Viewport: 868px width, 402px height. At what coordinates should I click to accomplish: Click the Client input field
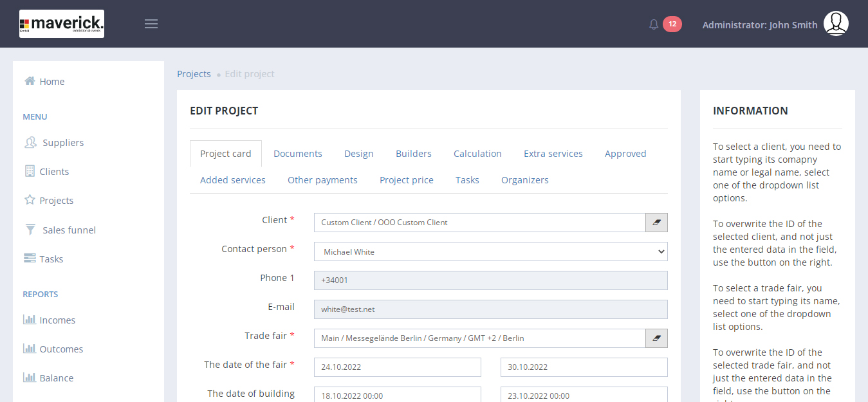coord(479,223)
